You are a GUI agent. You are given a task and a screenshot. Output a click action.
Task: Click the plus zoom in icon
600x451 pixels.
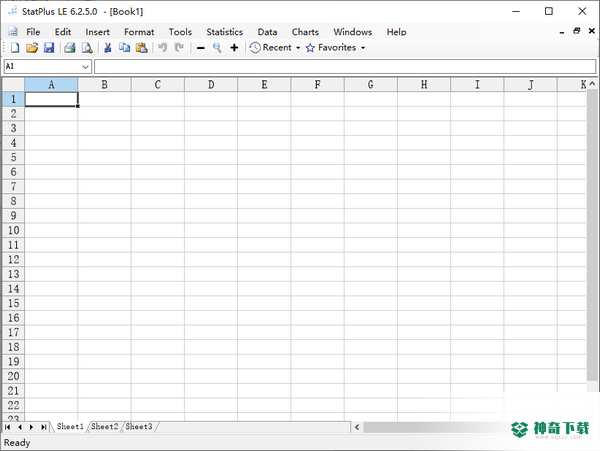click(234, 48)
